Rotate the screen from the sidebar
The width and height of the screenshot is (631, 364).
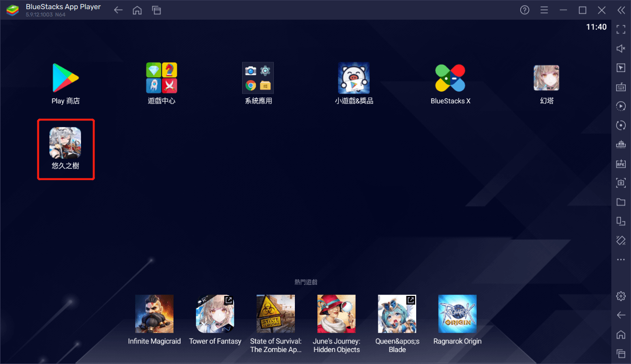coord(621,221)
